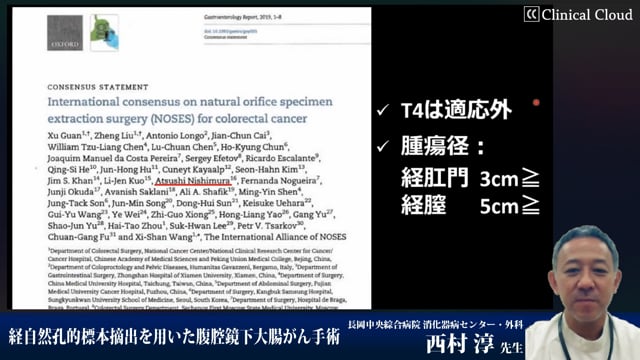
Task: Open the doi link below the journal name
Action: 231,31
